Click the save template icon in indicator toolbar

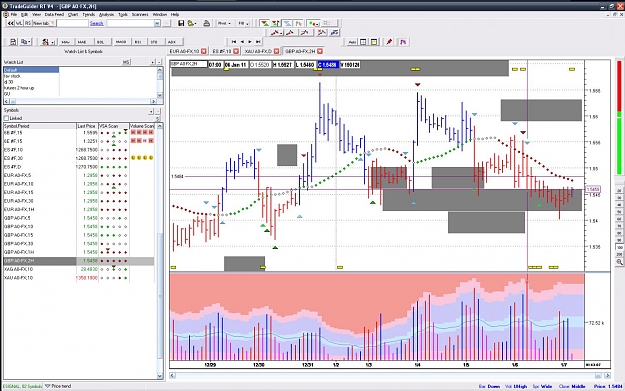click(x=13, y=42)
